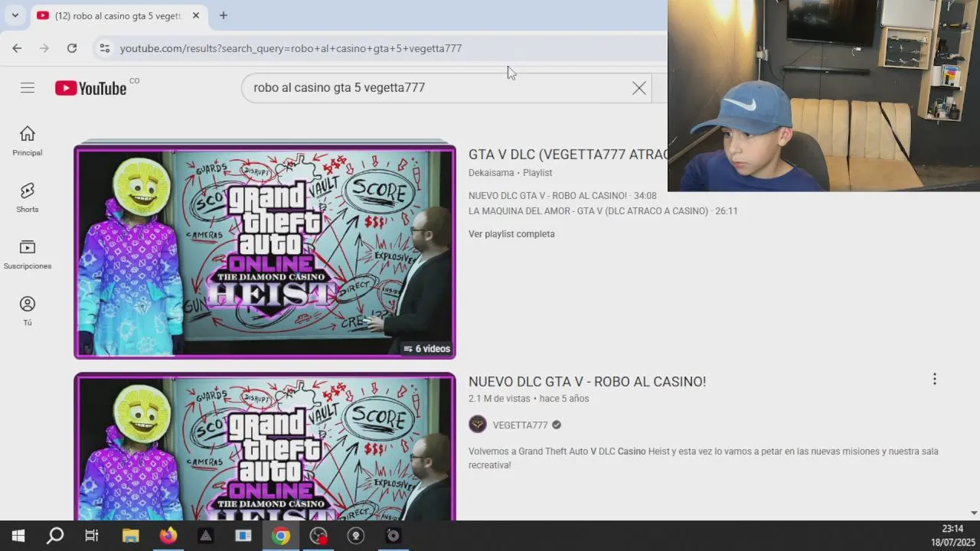
Task: Click the Volvemos a Grand Theft Auto description
Action: [x=704, y=458]
